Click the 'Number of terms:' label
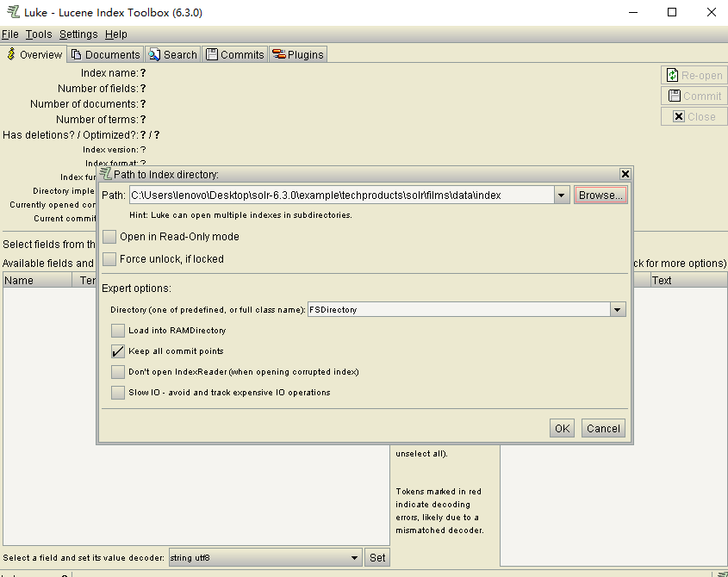The height and width of the screenshot is (577, 728). coord(97,120)
